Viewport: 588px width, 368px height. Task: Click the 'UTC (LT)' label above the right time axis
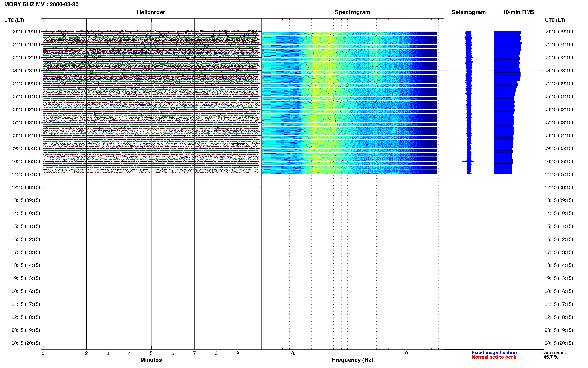click(555, 20)
